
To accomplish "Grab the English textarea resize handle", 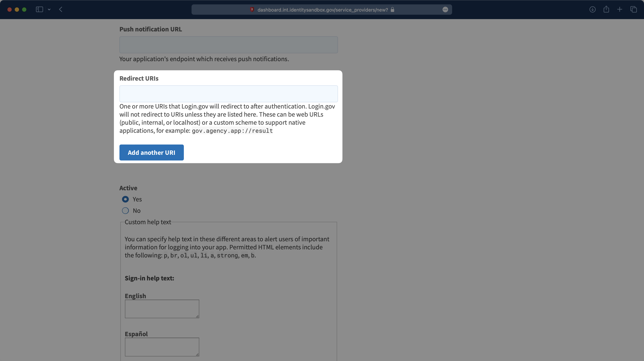I will [x=197, y=316].
